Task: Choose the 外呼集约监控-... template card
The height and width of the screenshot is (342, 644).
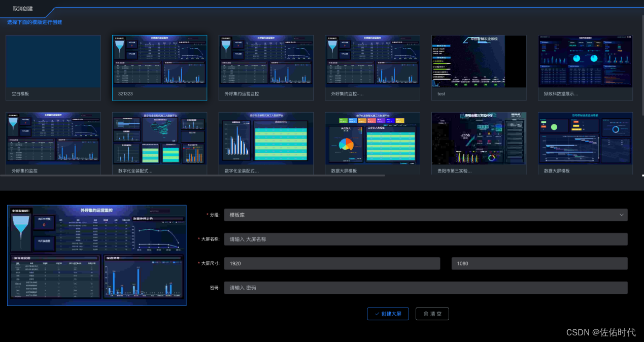Action: (372, 68)
